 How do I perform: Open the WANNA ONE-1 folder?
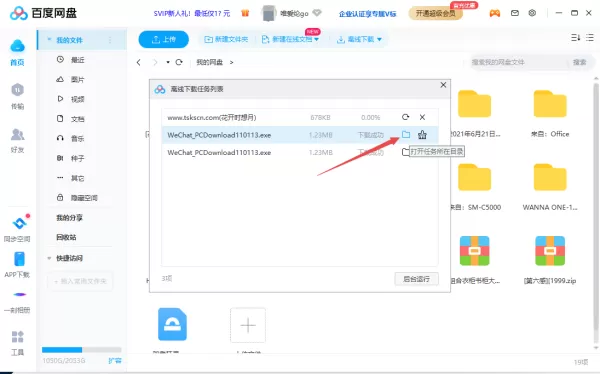(550, 187)
